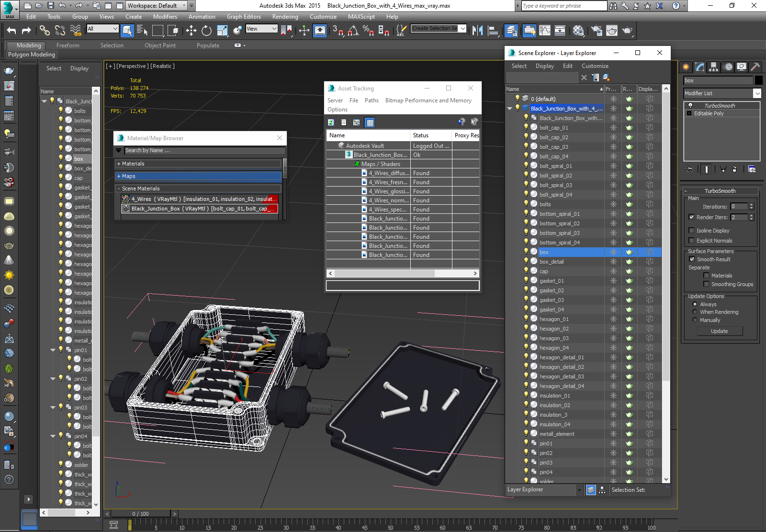Select the When Rendering update option
766x532 pixels.
pos(695,312)
